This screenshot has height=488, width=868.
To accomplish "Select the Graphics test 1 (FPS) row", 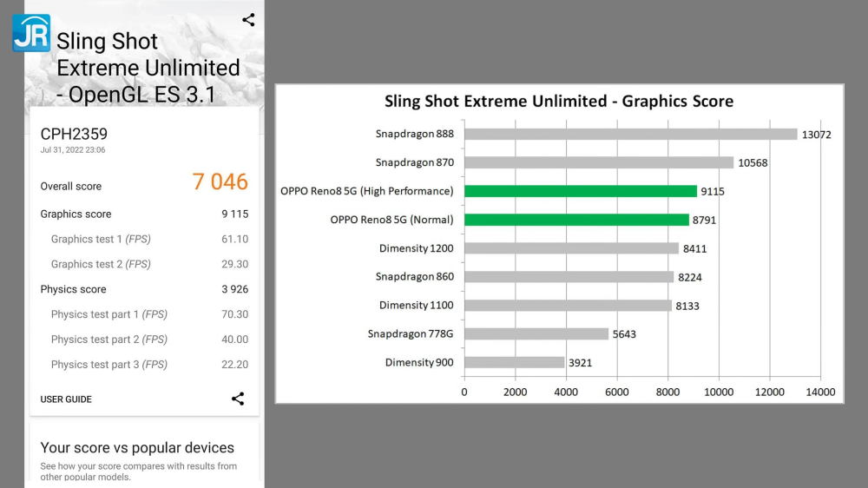I will (x=144, y=239).
